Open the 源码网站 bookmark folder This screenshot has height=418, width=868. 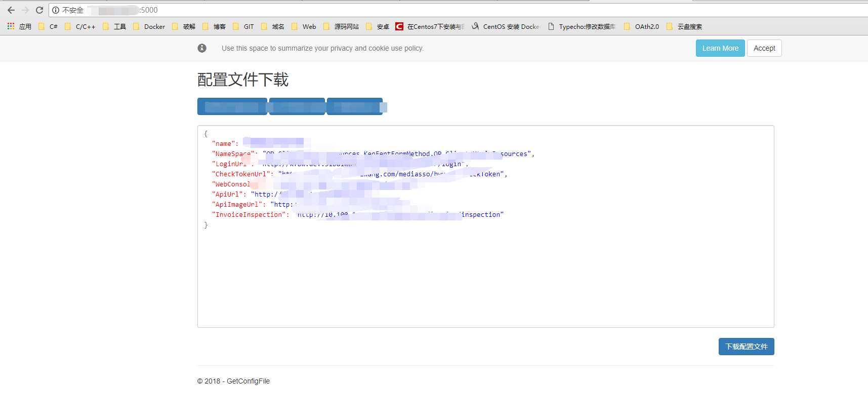tap(341, 26)
